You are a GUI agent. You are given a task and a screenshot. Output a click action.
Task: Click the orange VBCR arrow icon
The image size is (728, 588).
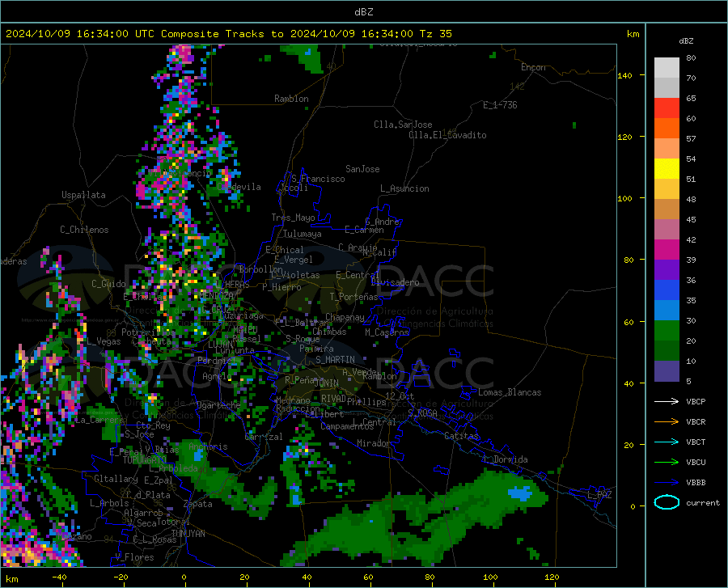667,422
